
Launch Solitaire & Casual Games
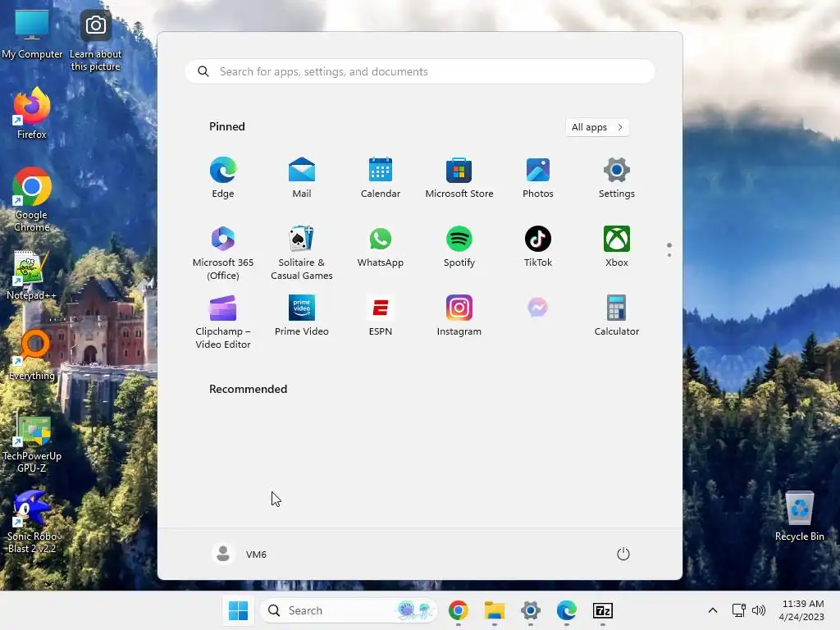tap(302, 253)
